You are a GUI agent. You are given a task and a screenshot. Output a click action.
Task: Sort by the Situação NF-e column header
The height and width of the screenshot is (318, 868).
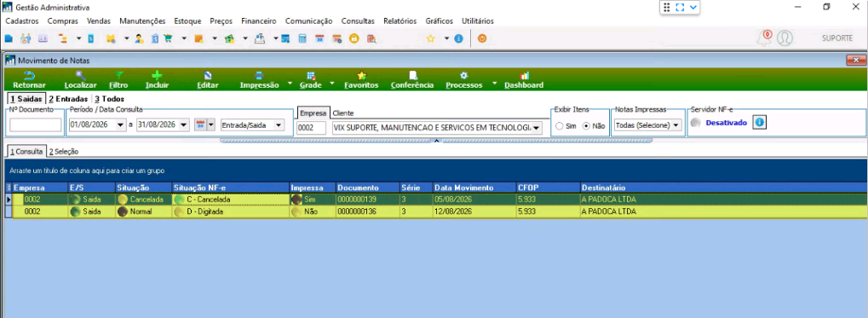(x=230, y=188)
